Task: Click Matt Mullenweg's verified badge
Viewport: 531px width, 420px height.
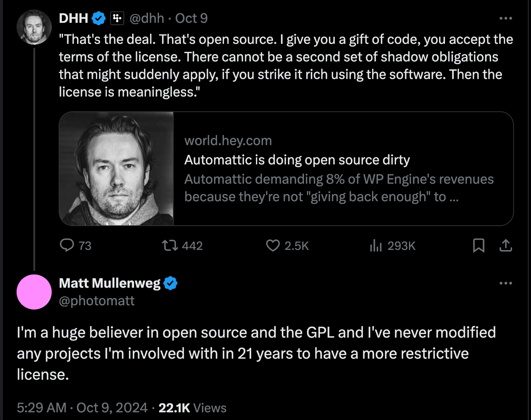Action: tap(171, 283)
